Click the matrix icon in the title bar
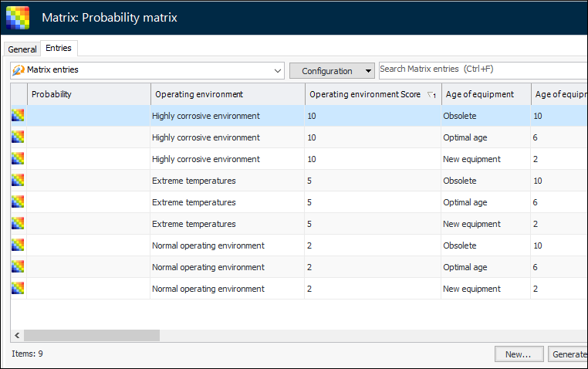588x369 pixels. 17,17
